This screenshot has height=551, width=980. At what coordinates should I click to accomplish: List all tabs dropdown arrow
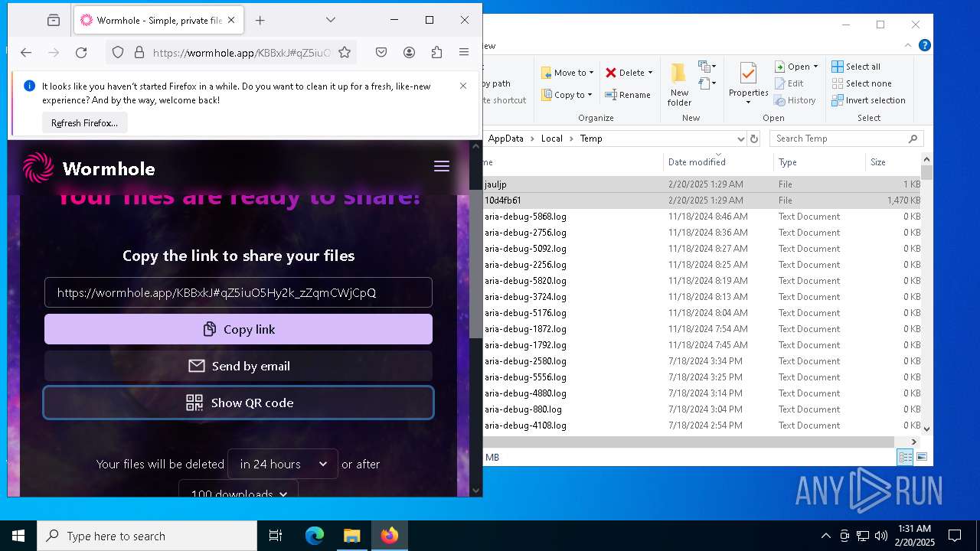[x=331, y=20]
